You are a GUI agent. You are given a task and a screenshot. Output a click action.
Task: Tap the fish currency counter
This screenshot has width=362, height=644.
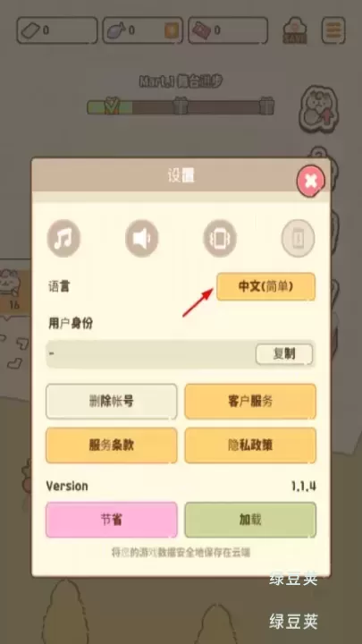coord(143,30)
